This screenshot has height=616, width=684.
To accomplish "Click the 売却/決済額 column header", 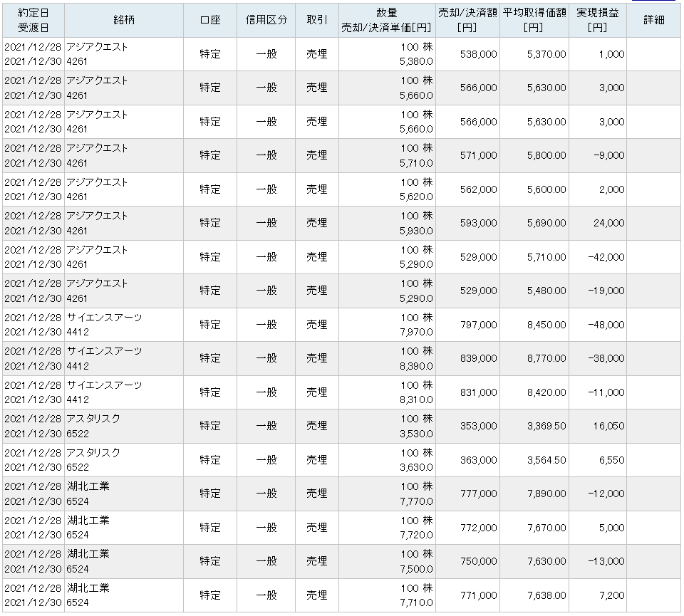I will (x=467, y=20).
